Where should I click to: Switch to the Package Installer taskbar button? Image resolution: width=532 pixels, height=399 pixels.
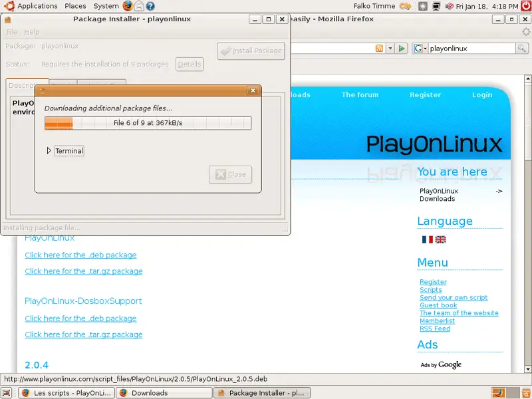(x=262, y=393)
